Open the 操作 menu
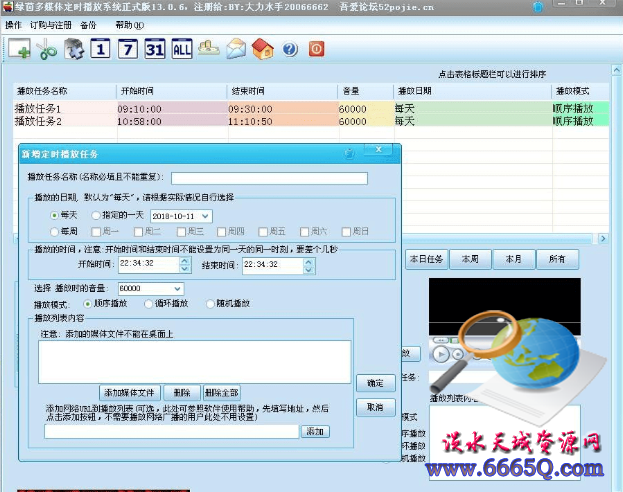The image size is (623, 492). pyautogui.click(x=13, y=25)
